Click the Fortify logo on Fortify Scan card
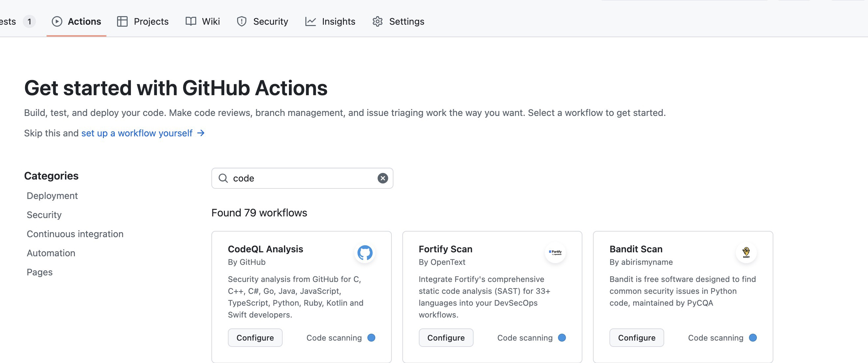 [x=555, y=253]
